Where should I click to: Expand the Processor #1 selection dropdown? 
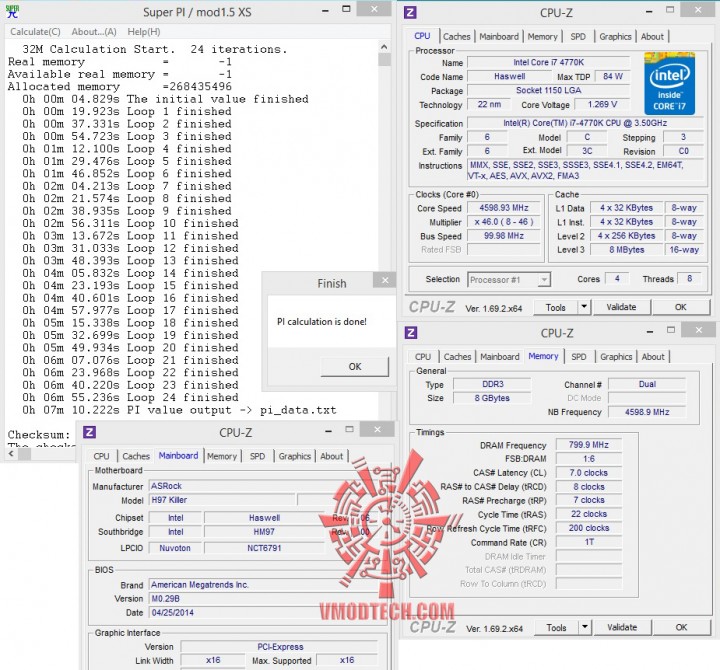pos(544,280)
